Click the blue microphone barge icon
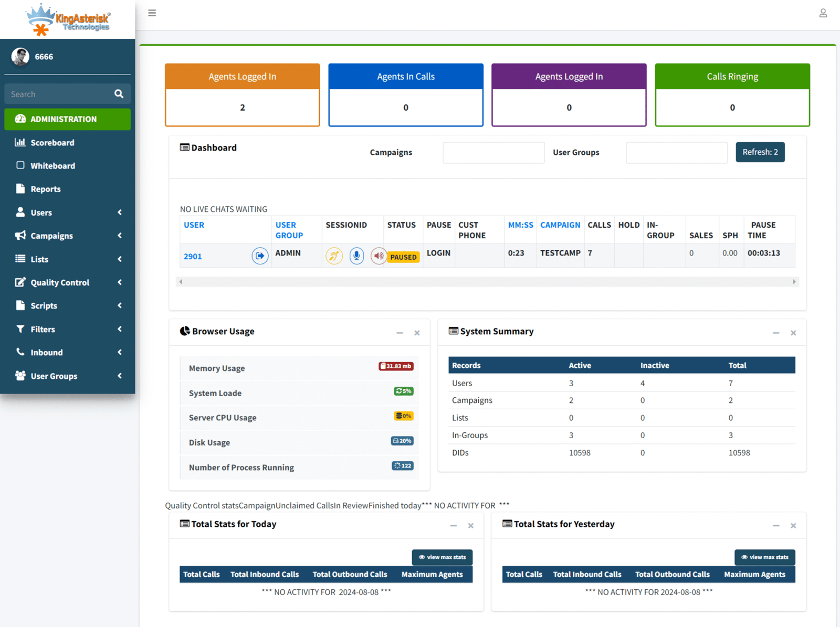 [x=356, y=256]
